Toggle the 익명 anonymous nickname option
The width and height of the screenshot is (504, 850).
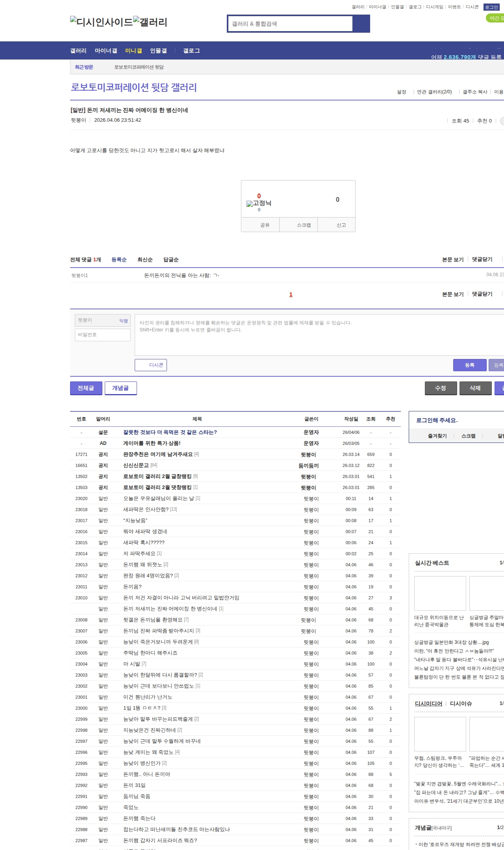pos(123,321)
